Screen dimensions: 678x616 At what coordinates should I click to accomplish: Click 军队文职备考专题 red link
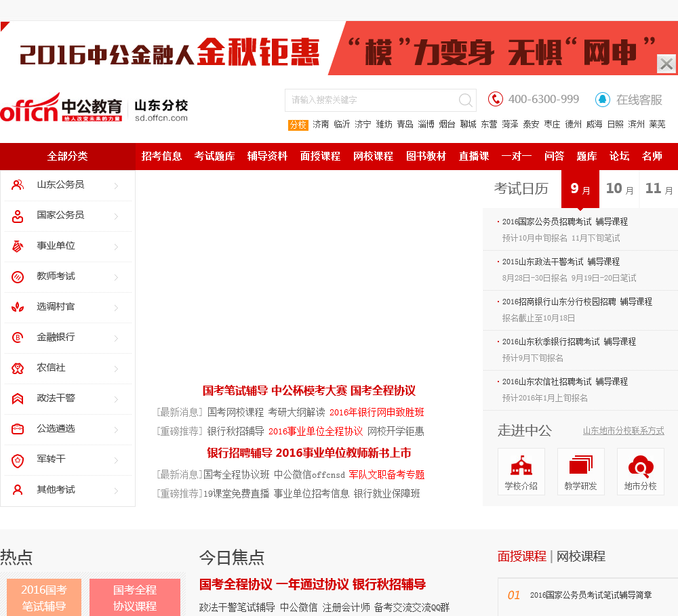386,474
